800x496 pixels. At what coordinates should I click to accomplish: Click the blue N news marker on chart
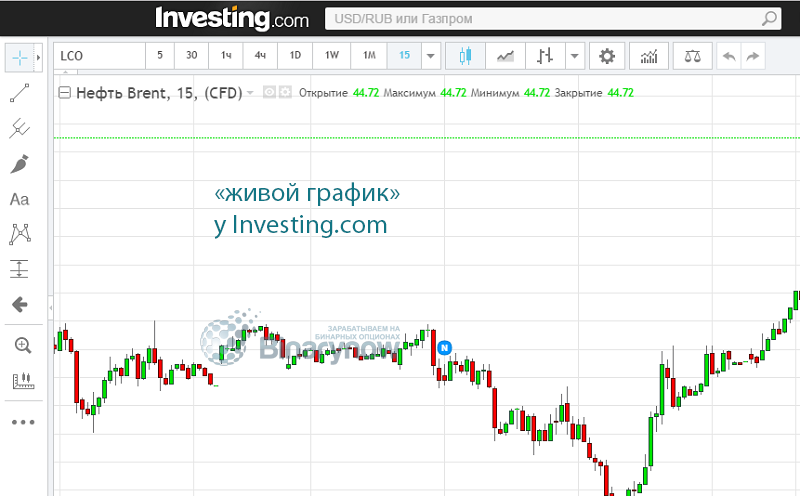tap(444, 348)
